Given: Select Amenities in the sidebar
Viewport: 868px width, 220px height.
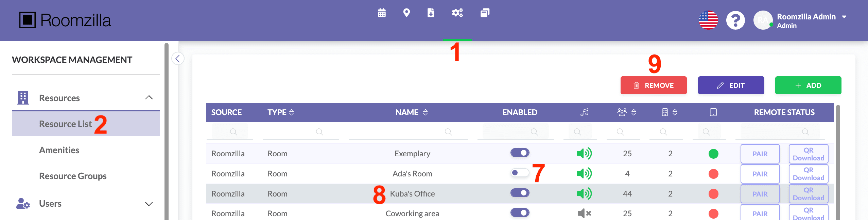Looking at the screenshot, I should 59,150.
